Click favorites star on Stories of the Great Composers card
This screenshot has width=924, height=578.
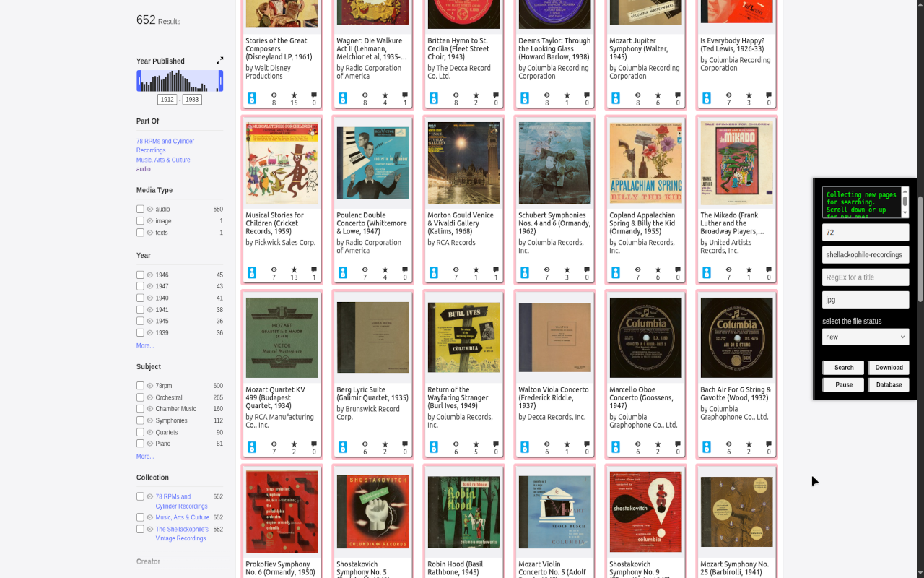tap(294, 95)
